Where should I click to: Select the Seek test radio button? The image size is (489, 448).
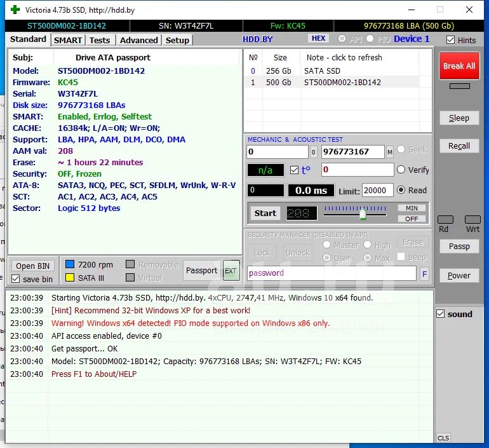point(401,149)
